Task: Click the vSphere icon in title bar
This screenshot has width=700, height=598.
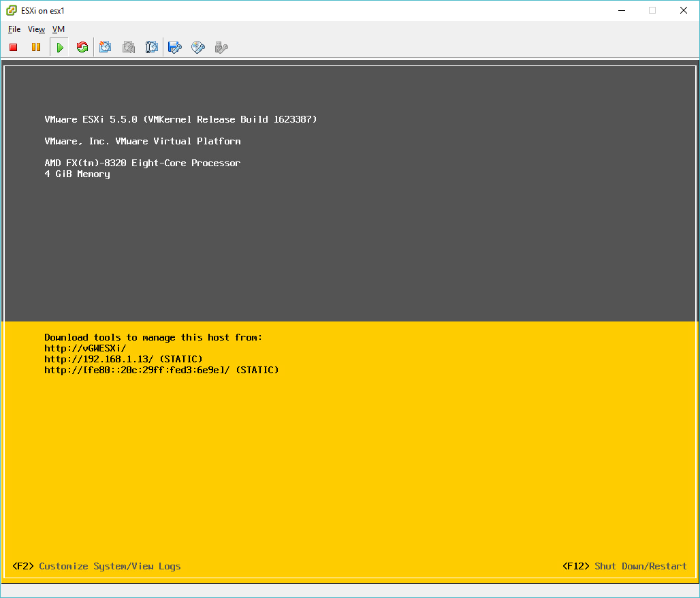Action: tap(12, 10)
